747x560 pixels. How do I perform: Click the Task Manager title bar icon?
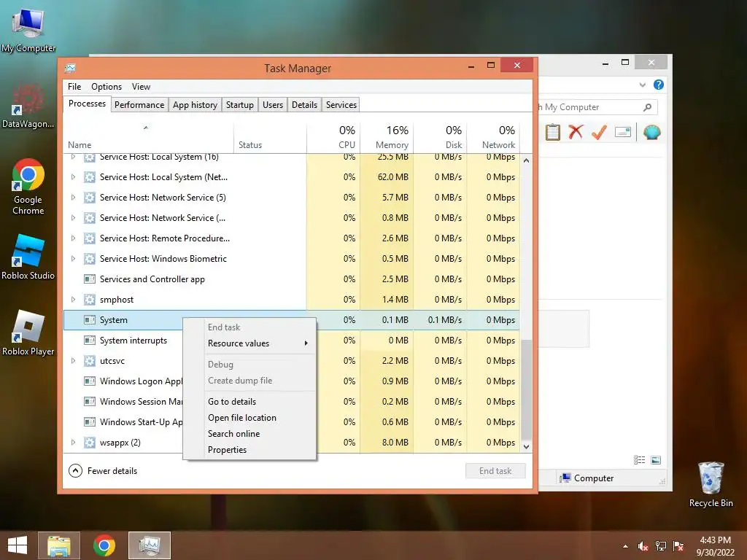pyautogui.click(x=71, y=68)
